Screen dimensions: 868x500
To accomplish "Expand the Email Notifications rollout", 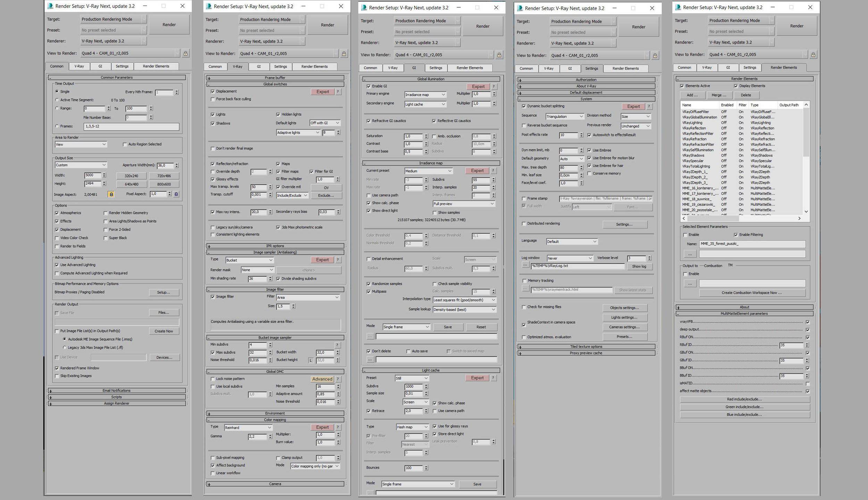I will tap(117, 391).
